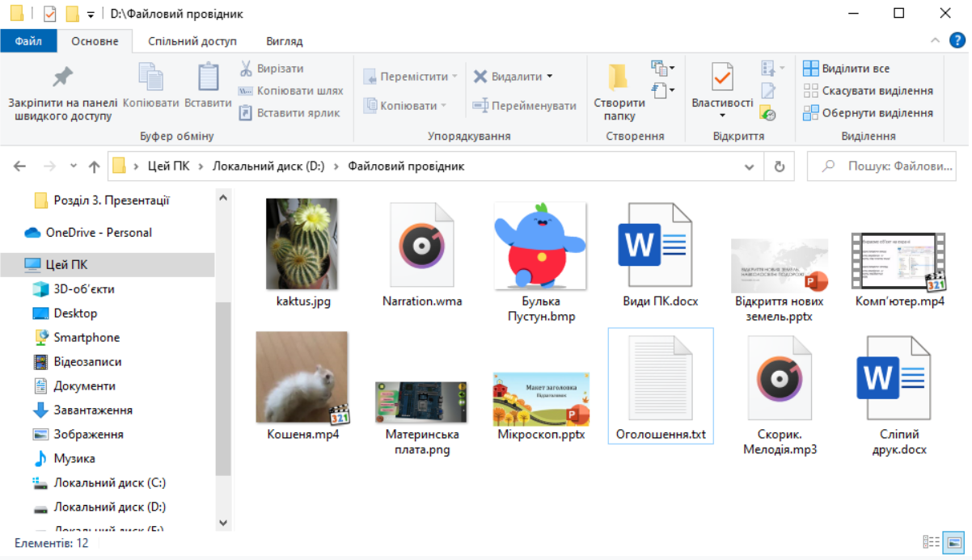Click the edit file icon in Відкриття
Image resolution: width=972 pixels, height=560 pixels.
(767, 91)
